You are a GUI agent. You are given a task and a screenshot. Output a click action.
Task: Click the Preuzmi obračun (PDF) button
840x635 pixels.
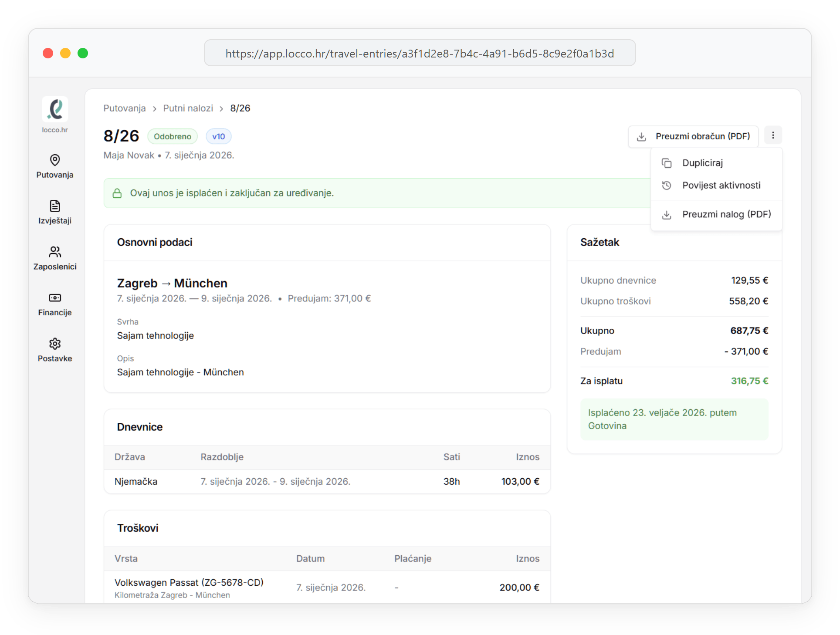point(702,136)
